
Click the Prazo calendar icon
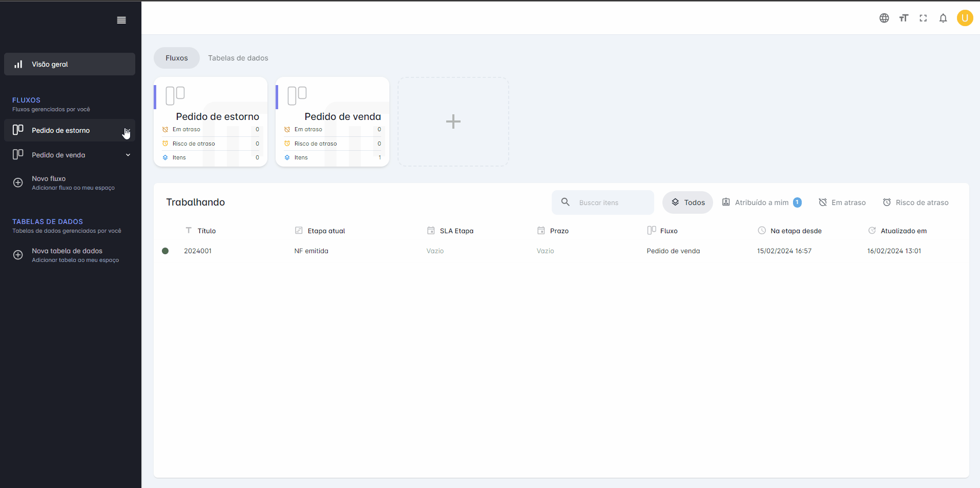pyautogui.click(x=541, y=231)
